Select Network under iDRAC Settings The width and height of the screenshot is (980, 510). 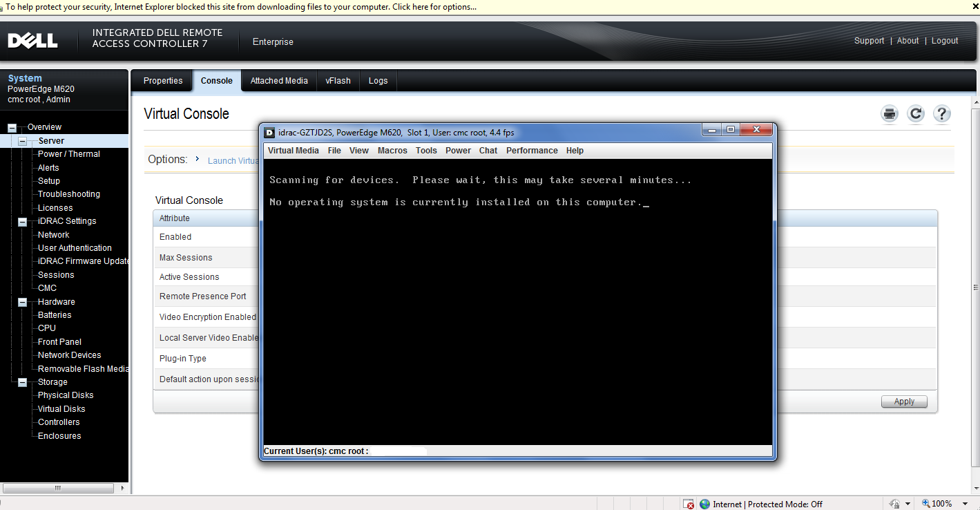pyautogui.click(x=54, y=235)
